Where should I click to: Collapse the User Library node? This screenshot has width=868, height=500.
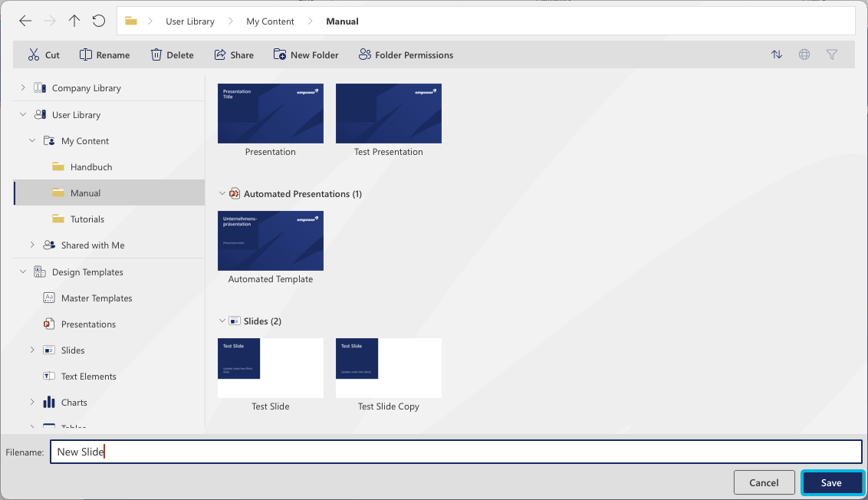(23, 114)
